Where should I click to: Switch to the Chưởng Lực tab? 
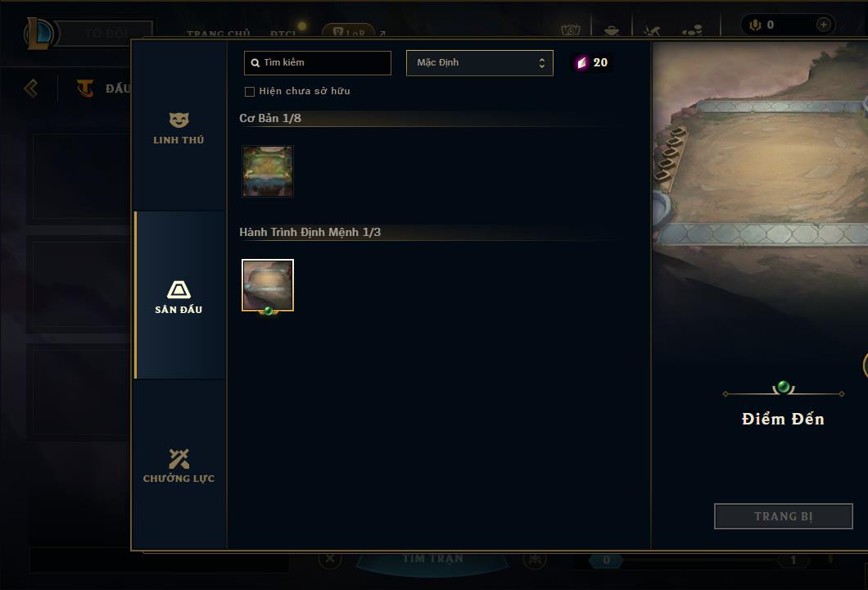pyautogui.click(x=179, y=465)
